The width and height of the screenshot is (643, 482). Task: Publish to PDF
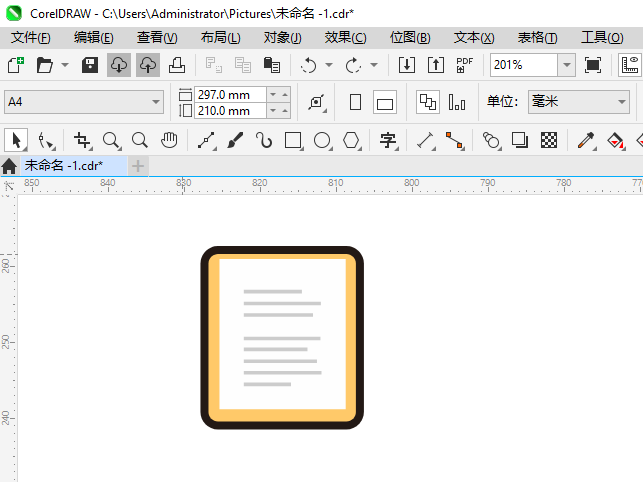click(465, 65)
